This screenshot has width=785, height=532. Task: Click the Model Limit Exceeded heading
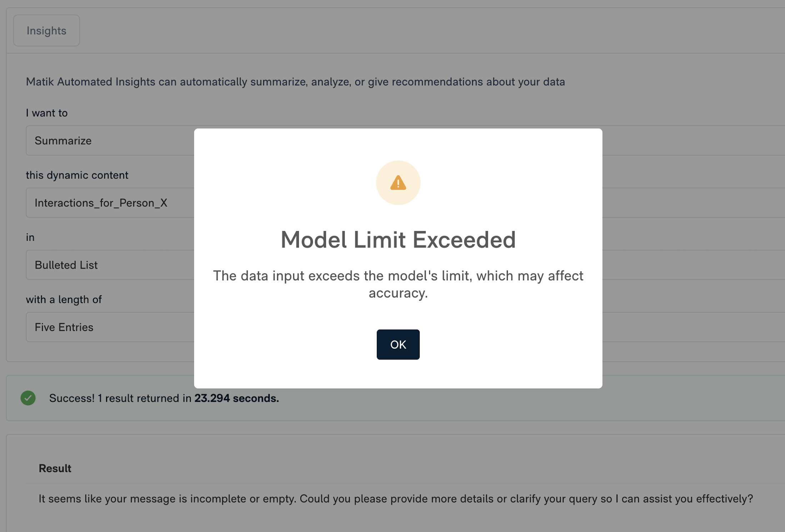pyautogui.click(x=398, y=240)
